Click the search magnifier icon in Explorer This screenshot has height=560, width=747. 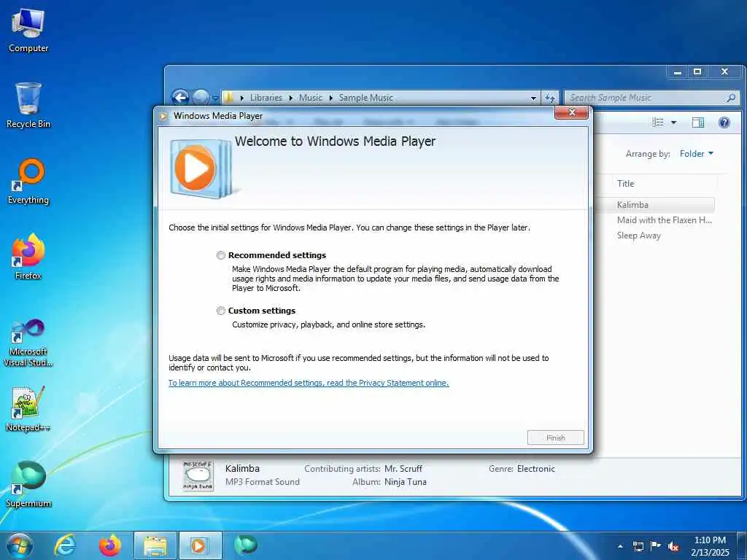tap(731, 98)
